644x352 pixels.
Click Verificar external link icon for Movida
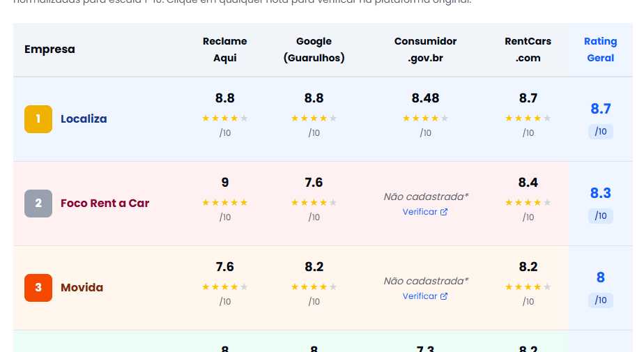tap(444, 296)
